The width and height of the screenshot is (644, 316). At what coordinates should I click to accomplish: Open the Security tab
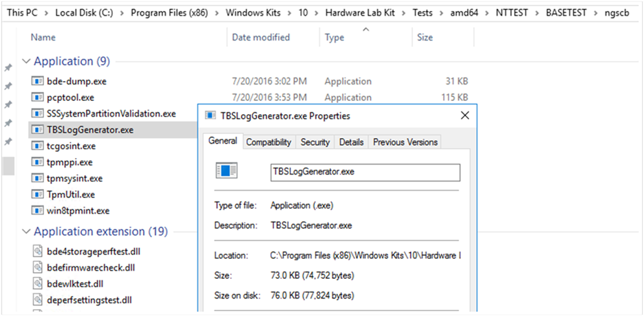315,142
